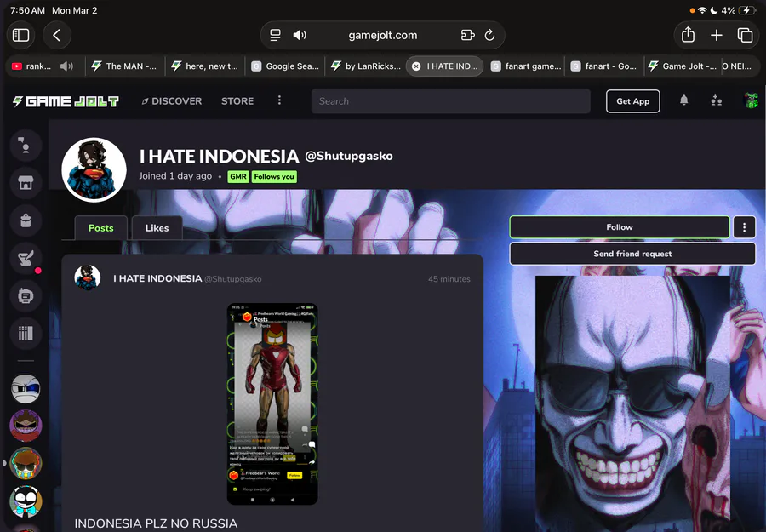Switch to 'The MAN -...' tab
This screenshot has height=532, width=766.
point(124,66)
